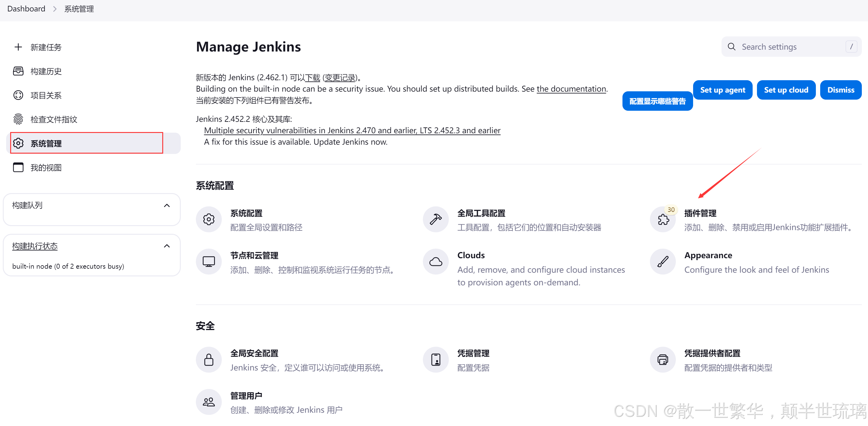Screen dimensions: 868x426
Task: Click the 构建历史 inbox icon
Action: pyautogui.click(x=18, y=71)
